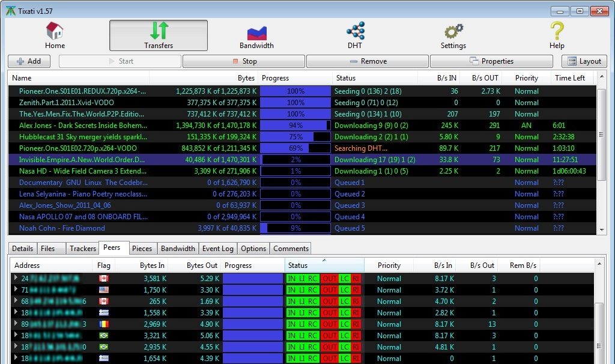Switch to the Details tab
The image size is (615, 364).
pyautogui.click(x=22, y=248)
